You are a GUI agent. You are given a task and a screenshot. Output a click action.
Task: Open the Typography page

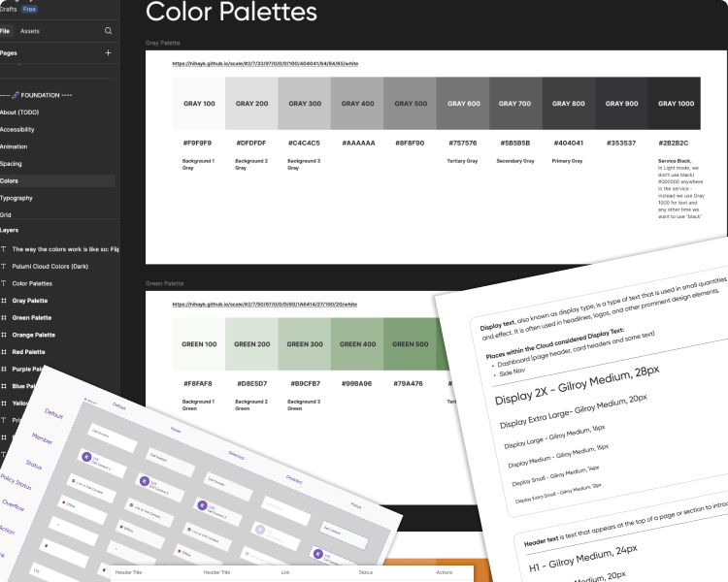click(x=17, y=198)
